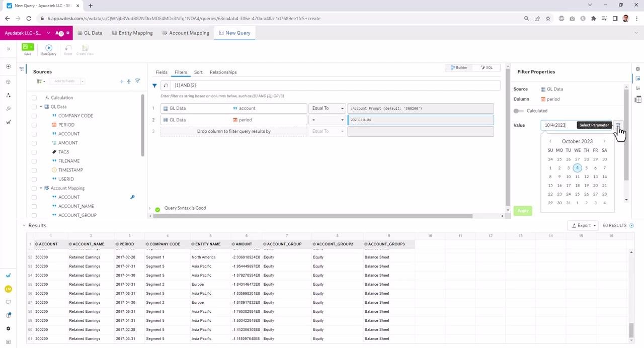This screenshot has height=348, width=644.
Task: Click the play-circle icon beside 60 RESULTS
Action: click(632, 226)
